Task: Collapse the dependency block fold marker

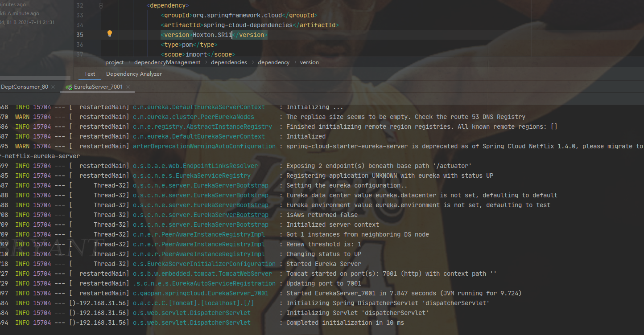Action: [x=101, y=6]
